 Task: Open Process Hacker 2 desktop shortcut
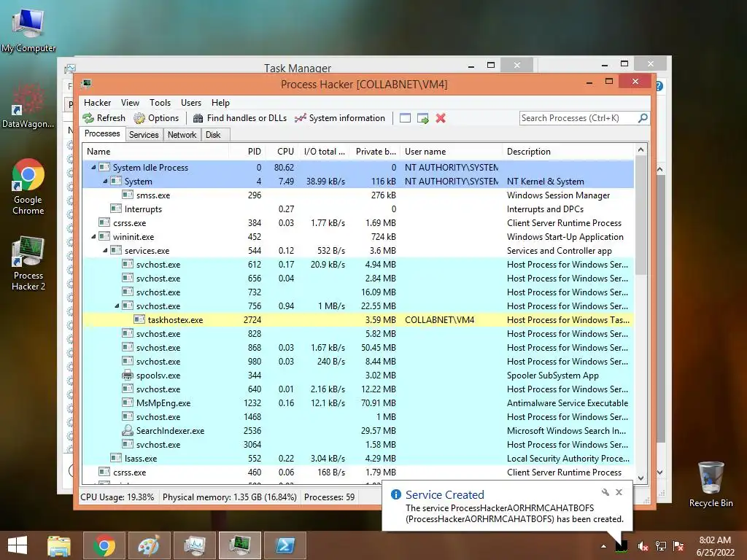pos(28,262)
